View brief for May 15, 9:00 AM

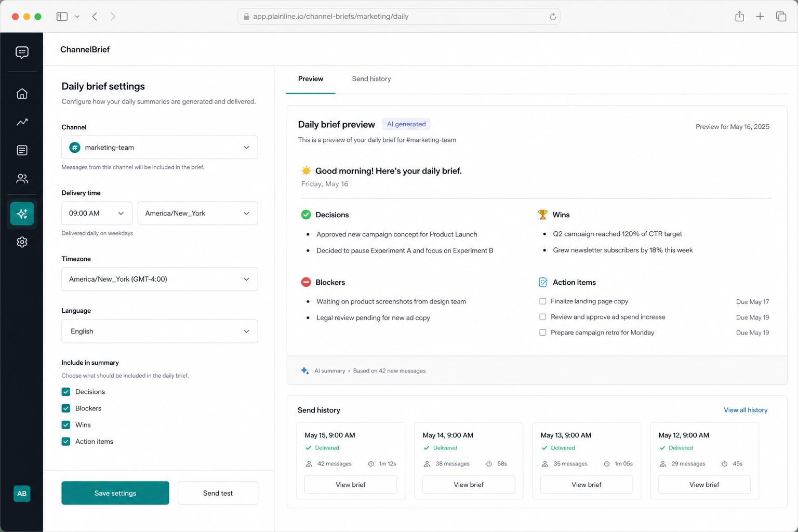point(351,485)
